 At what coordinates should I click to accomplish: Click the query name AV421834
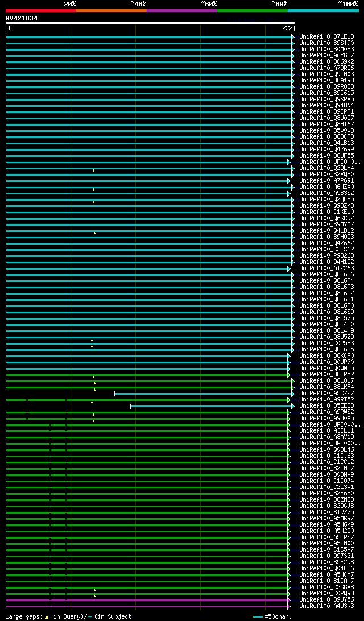tap(22, 18)
